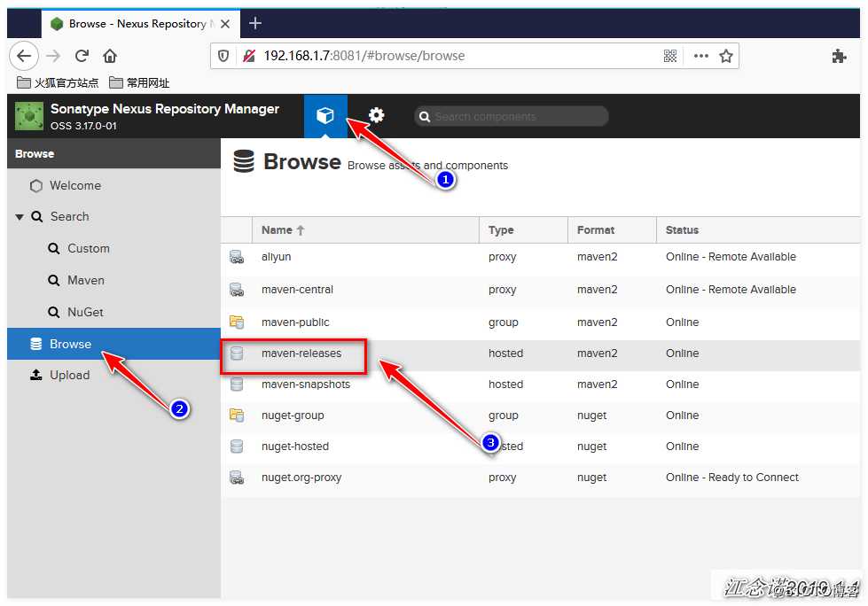Click the maven-snapshots hosted database icon
The image size is (868, 606).
[237, 385]
